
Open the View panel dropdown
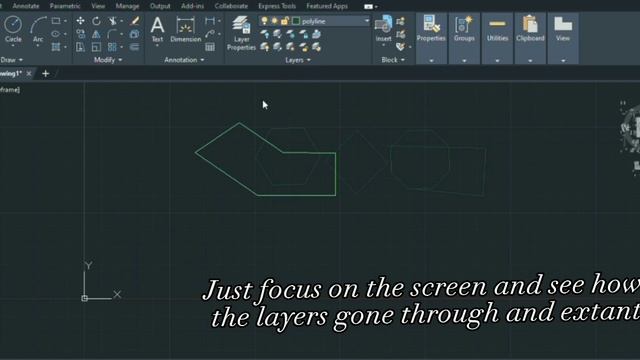click(x=563, y=60)
